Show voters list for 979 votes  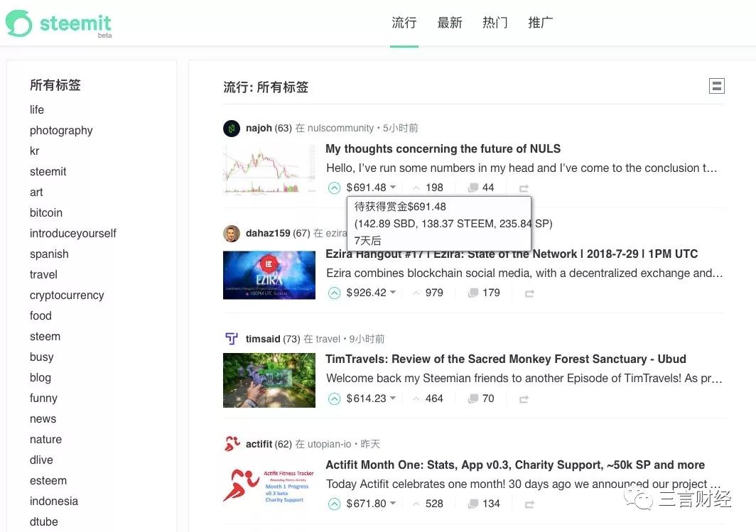tap(428, 293)
